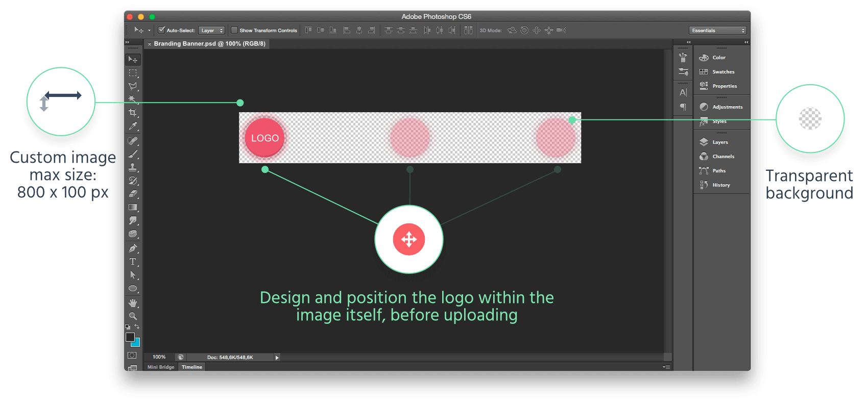Select the Rectangular Marquee tool
Image resolution: width=868 pixels, height=408 pixels.
click(133, 73)
